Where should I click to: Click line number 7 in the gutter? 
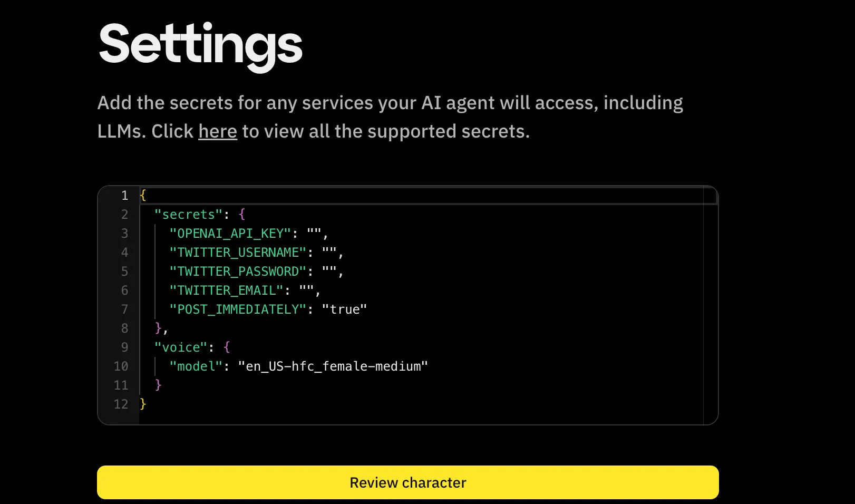coord(124,309)
